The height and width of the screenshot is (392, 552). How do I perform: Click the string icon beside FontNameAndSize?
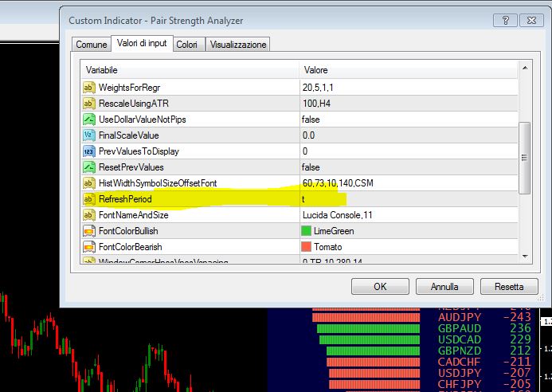[88, 215]
